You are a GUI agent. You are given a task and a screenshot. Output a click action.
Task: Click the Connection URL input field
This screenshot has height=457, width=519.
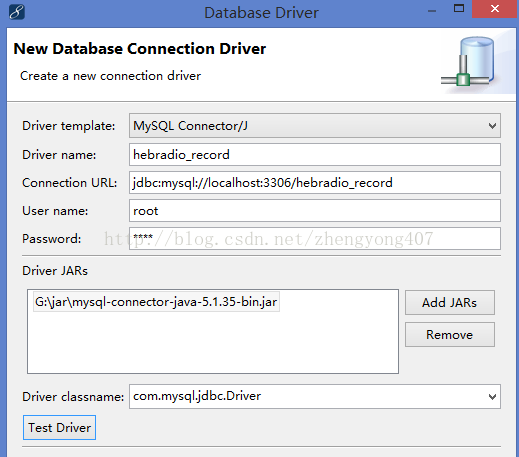pos(315,183)
